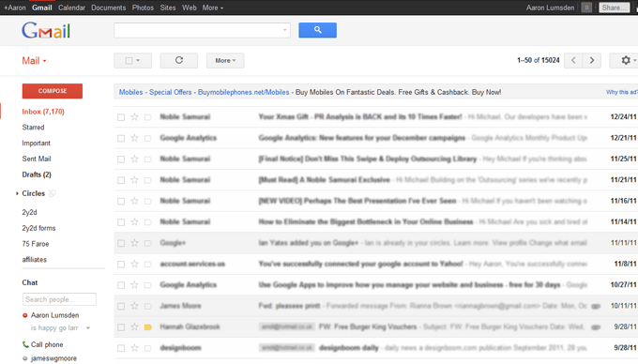Go to the newer messages arrow

point(573,60)
